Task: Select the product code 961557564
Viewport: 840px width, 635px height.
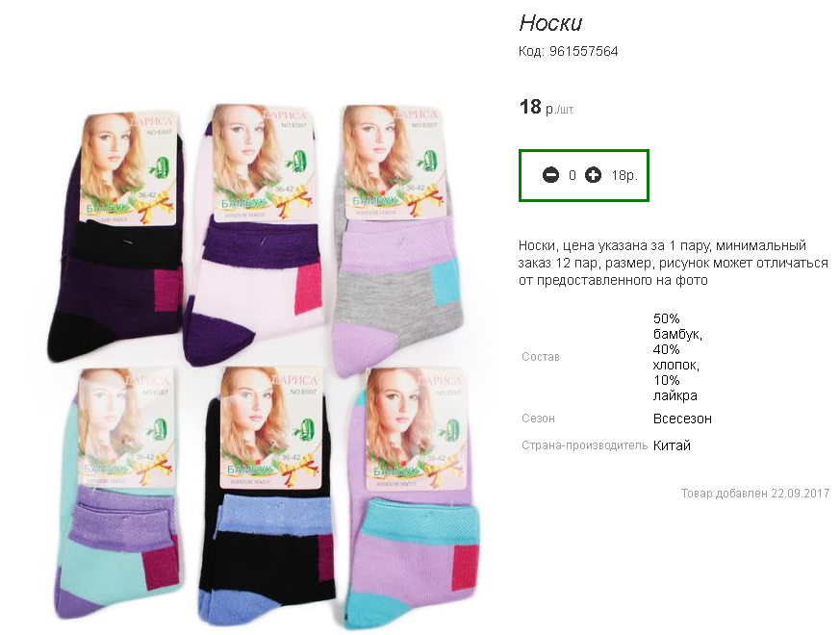Action: (584, 51)
